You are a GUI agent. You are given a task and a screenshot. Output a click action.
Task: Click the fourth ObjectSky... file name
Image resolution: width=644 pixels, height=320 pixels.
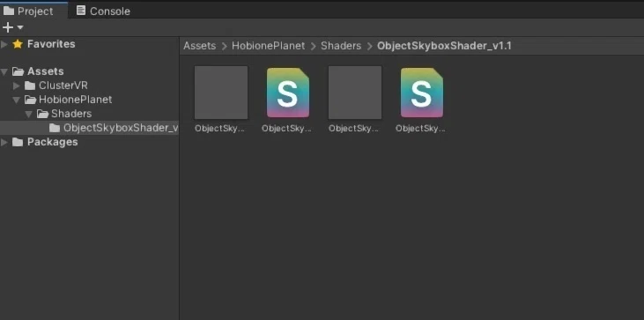coord(420,128)
